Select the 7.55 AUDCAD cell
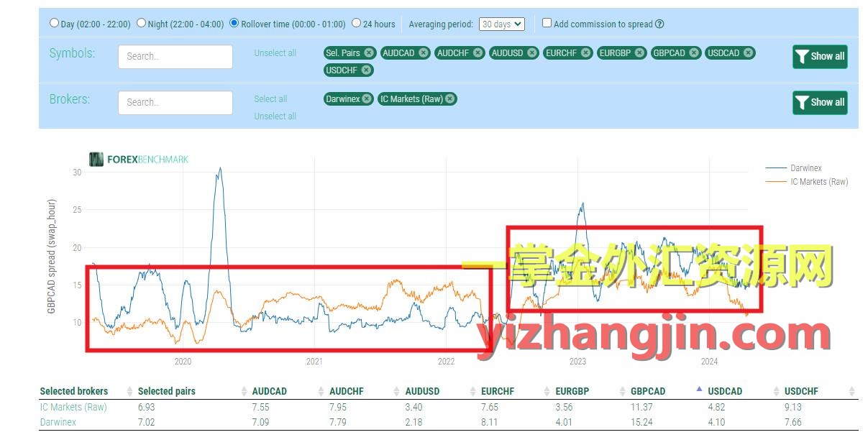This screenshot has width=868, height=445. (261, 407)
